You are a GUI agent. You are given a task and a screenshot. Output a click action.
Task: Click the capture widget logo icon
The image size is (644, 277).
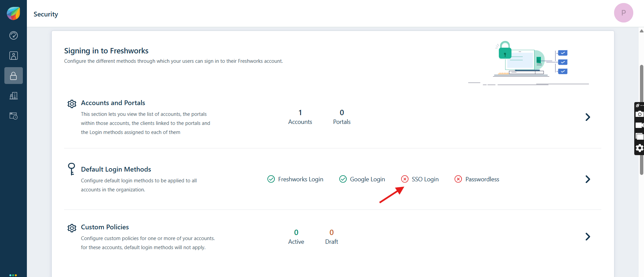tap(638, 105)
